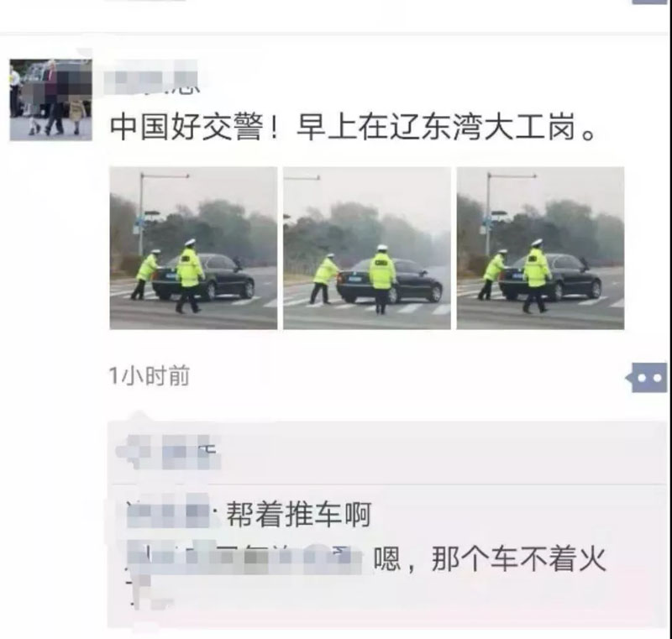This screenshot has height=639, width=672.
Task: Reply to comment 嗯，那个车不着火
Action: coord(490,559)
